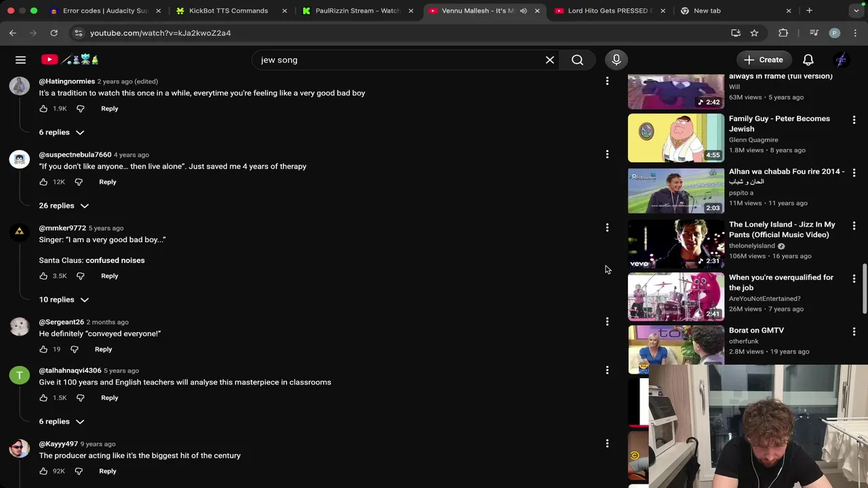Open options menu for @mmker9772 comment

(x=607, y=228)
